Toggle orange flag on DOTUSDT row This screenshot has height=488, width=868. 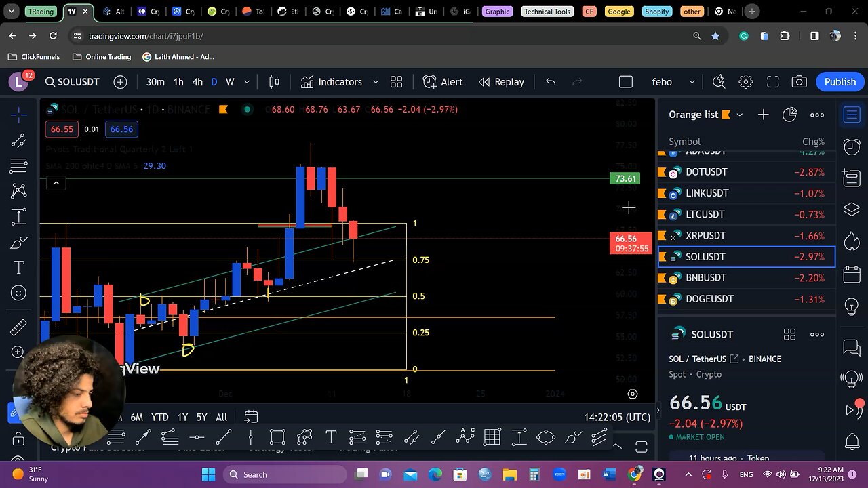[663, 172]
